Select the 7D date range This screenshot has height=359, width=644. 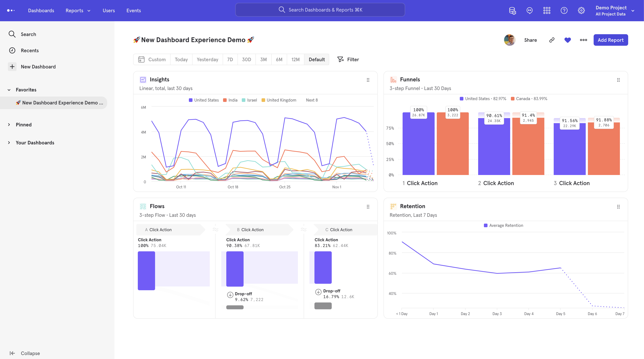coord(230,60)
